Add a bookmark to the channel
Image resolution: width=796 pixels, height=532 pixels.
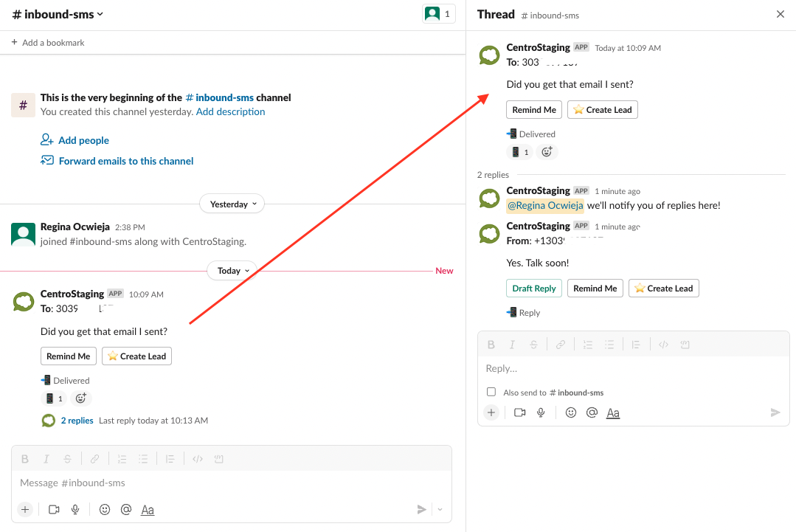click(x=48, y=43)
